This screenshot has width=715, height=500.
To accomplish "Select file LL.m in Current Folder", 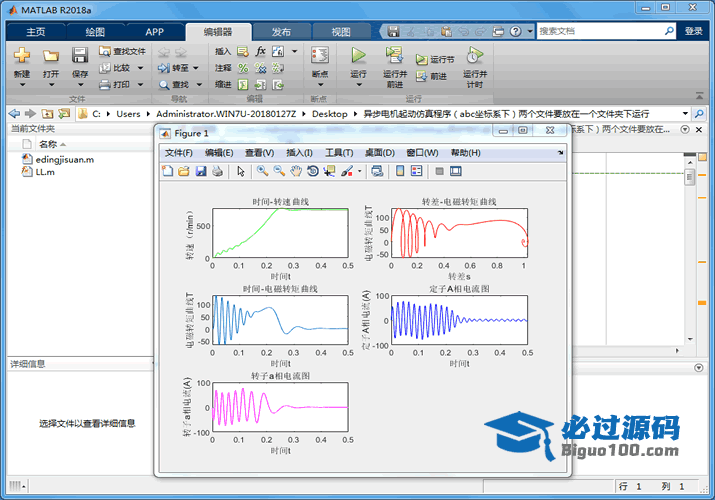I will click(45, 172).
